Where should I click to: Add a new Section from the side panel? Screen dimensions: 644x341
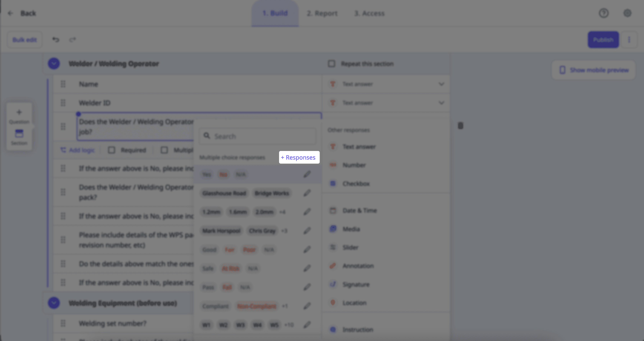tap(19, 137)
